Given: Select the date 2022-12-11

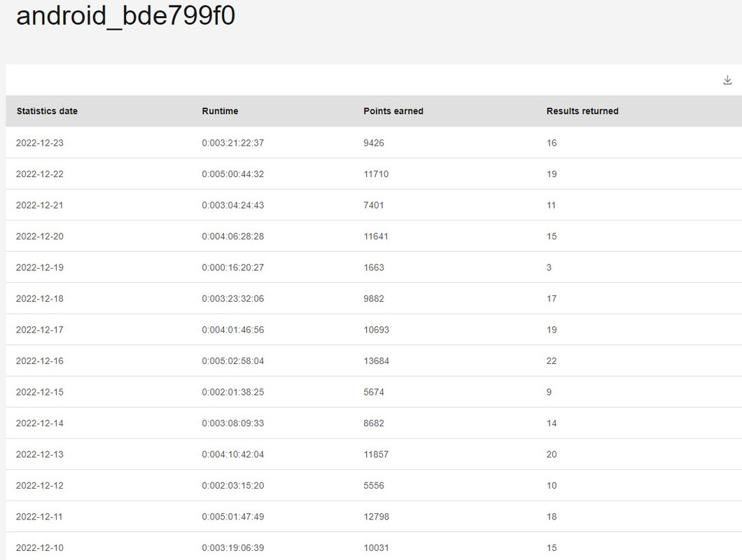Looking at the screenshot, I should [39, 517].
